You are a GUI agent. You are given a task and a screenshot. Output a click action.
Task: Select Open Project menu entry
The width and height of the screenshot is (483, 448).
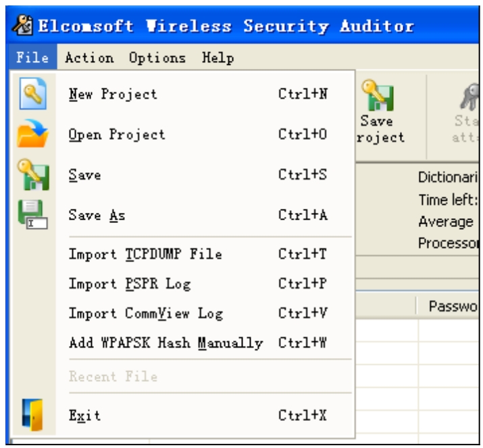pyautogui.click(x=197, y=134)
